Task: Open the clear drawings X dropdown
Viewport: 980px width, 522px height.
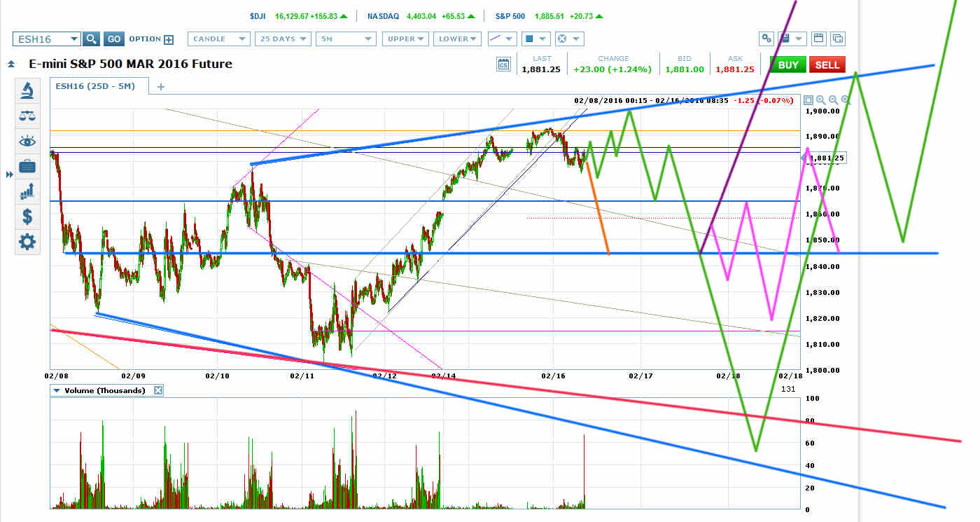Action: pos(568,39)
